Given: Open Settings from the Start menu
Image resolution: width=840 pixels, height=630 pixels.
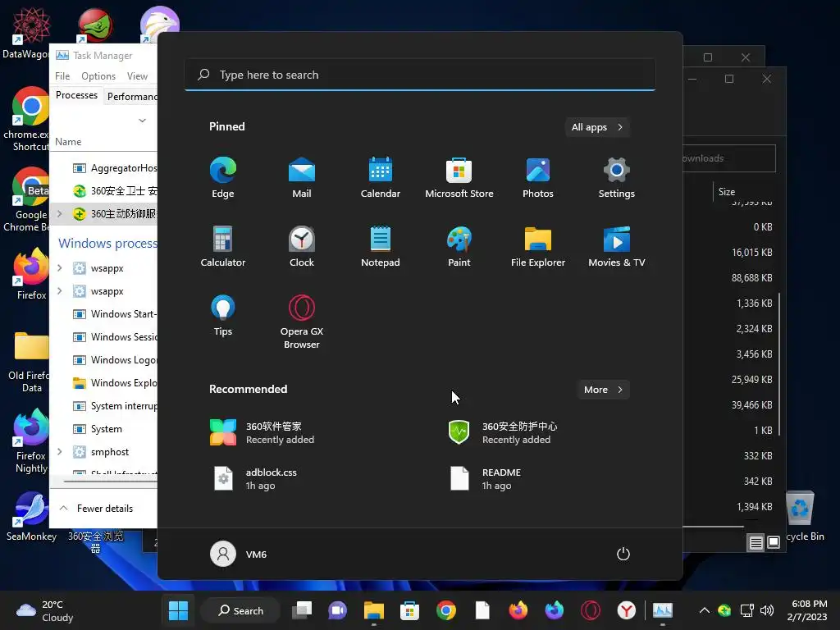Looking at the screenshot, I should (617, 178).
